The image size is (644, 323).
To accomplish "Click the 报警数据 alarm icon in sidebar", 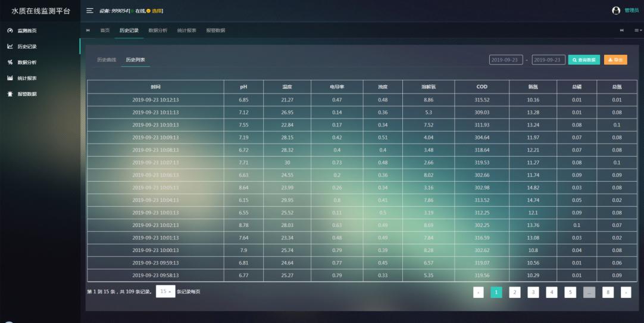I will (10, 94).
